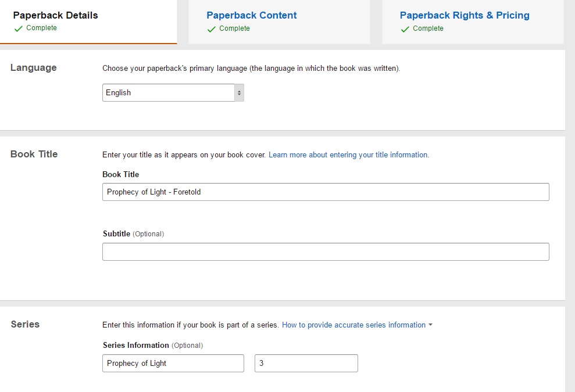Click inside the Book Title text field
The image size is (575, 392).
click(326, 192)
